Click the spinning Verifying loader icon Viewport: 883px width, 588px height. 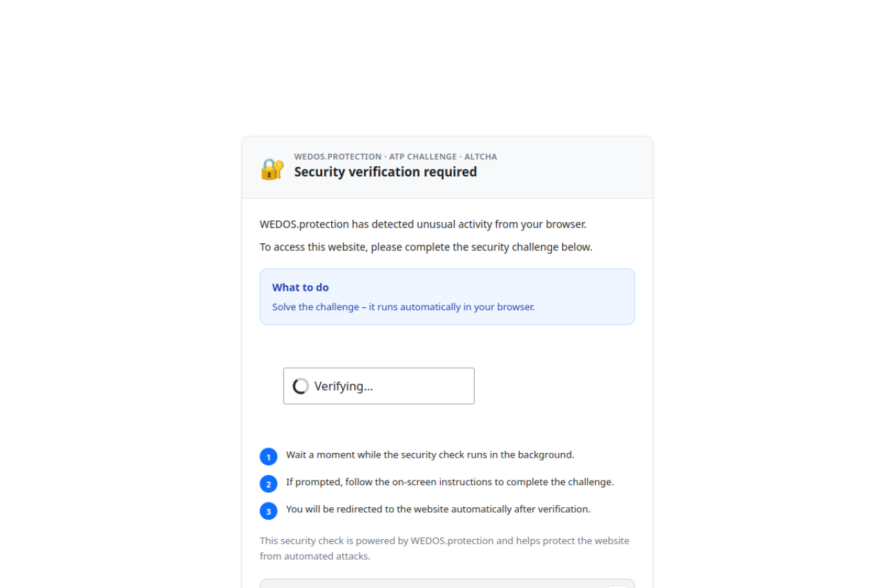[x=301, y=386]
